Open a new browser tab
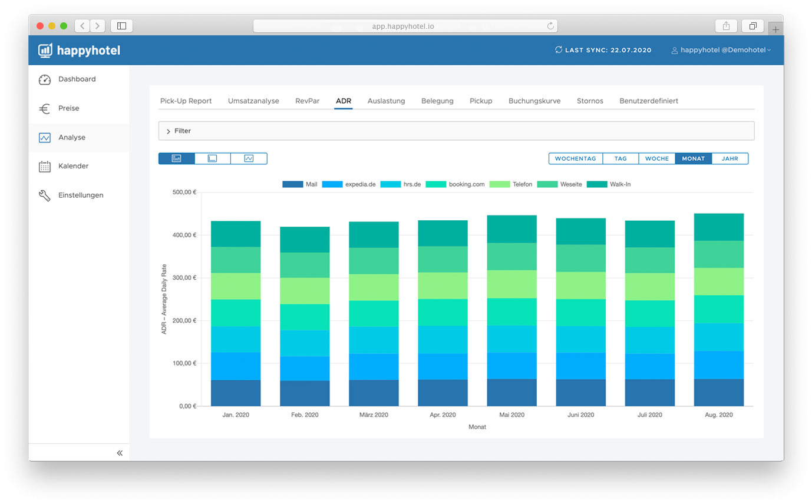The image size is (812, 504). 775,29
